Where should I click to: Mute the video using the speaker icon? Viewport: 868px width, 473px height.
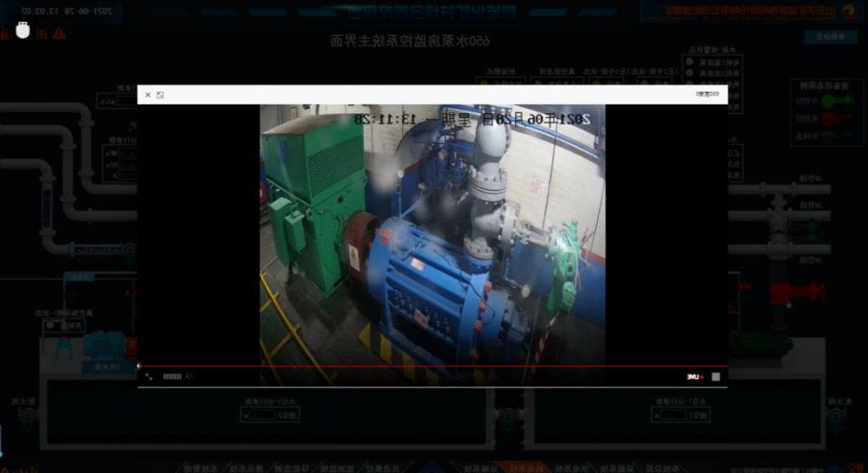[189, 376]
